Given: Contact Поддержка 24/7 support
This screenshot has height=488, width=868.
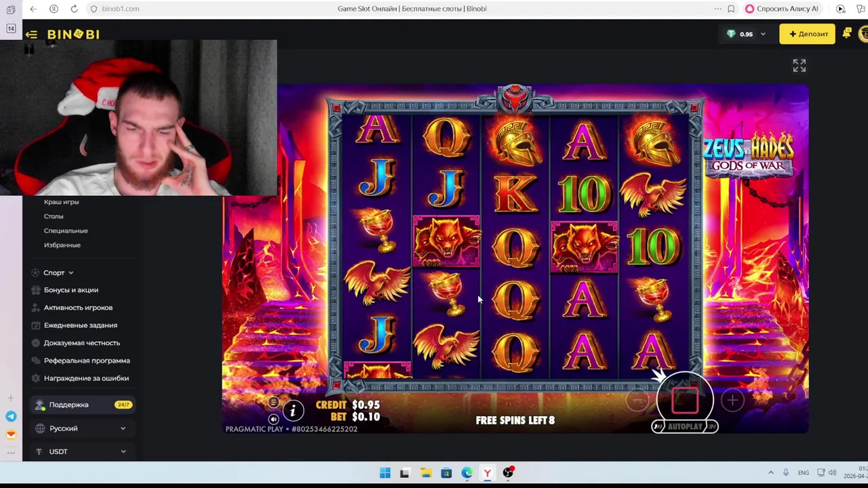Looking at the screenshot, I should click(x=83, y=405).
